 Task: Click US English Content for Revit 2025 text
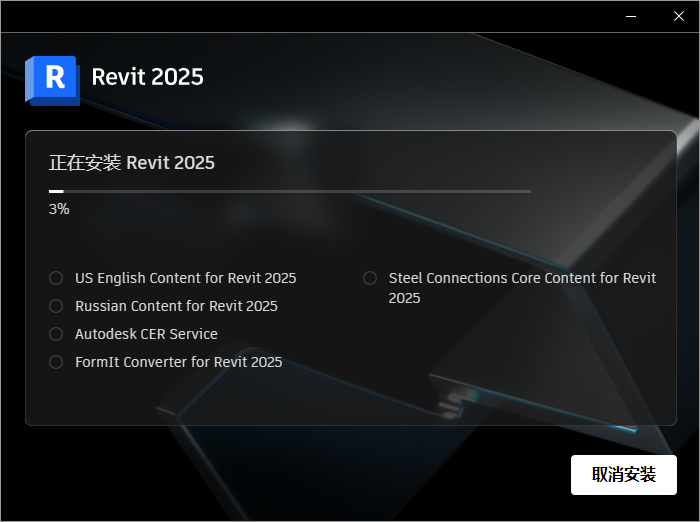click(186, 278)
